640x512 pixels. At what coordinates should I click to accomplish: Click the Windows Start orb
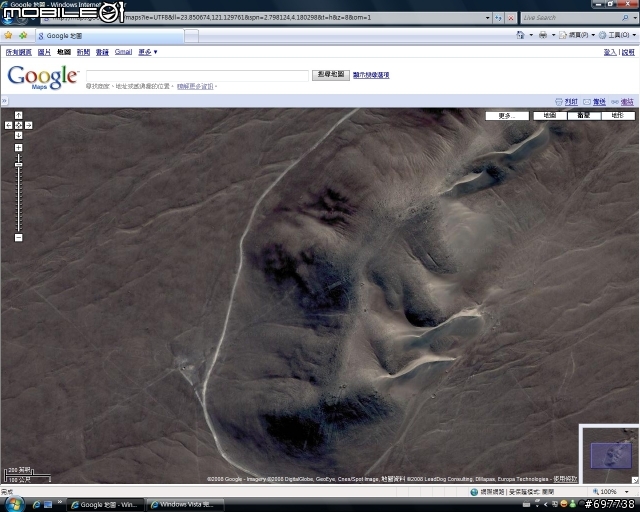pos(14,504)
